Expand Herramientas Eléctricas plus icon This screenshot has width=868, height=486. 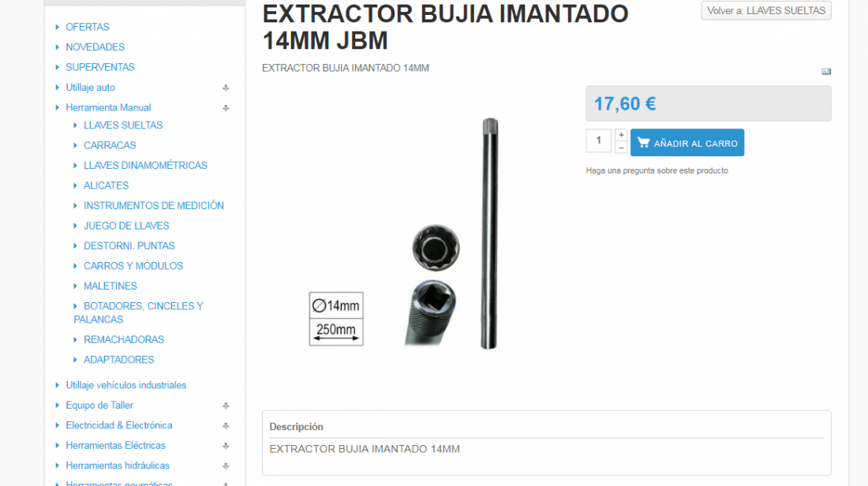point(226,446)
